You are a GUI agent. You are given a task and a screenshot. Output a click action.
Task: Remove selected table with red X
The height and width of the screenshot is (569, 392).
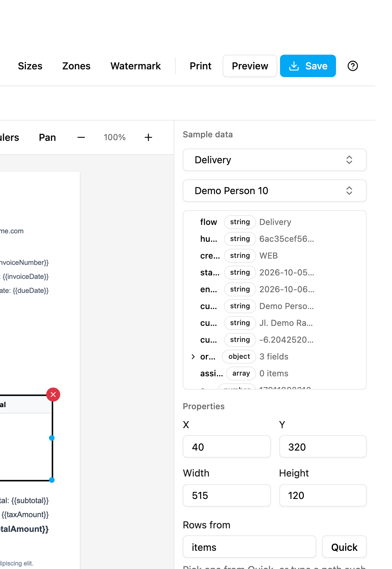(53, 395)
